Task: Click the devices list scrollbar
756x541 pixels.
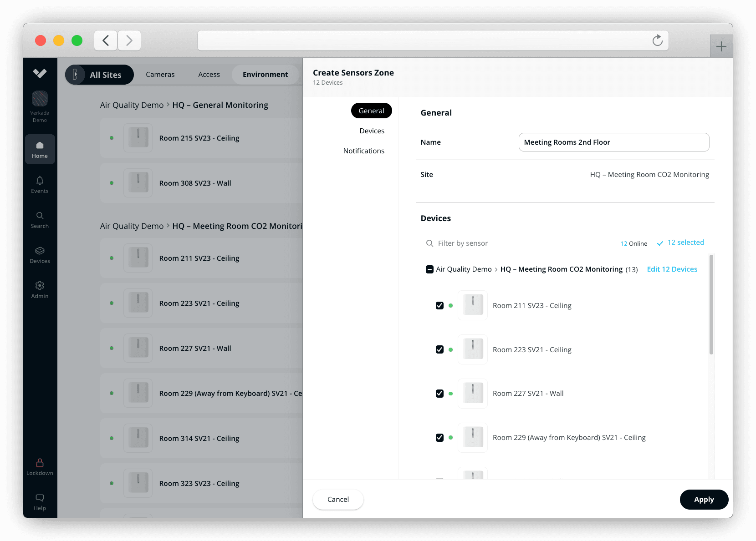Action: point(711,305)
